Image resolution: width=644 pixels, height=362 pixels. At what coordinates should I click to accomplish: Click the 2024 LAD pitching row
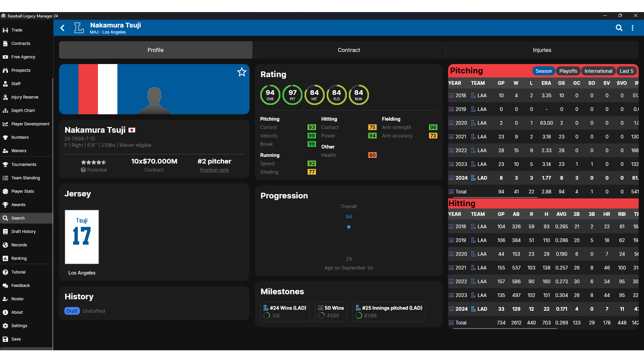[x=543, y=178]
